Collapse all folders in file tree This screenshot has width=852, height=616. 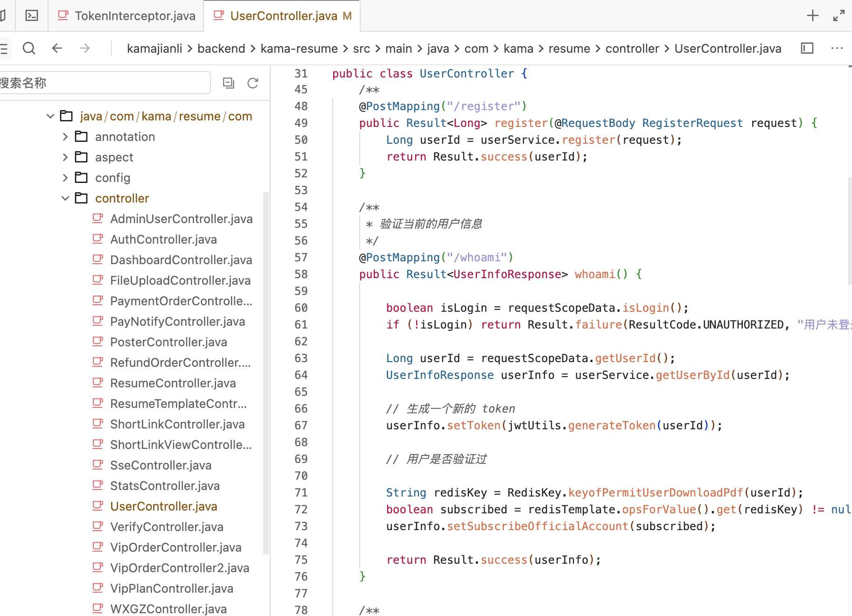point(229,83)
